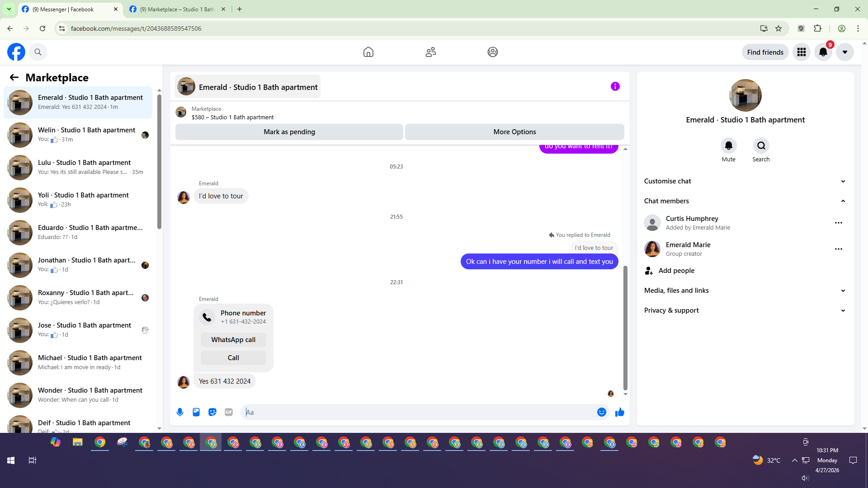Open the Windows Start menu
This screenshot has height=488, width=868.
tap(11, 460)
